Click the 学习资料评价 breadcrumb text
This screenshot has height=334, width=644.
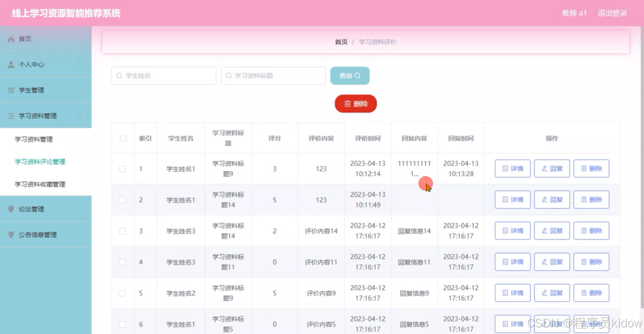click(378, 42)
